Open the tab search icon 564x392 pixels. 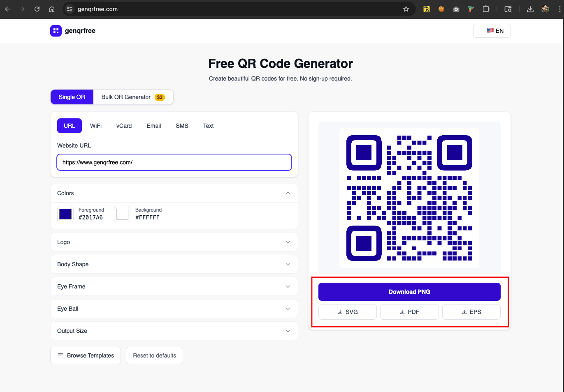coord(508,9)
